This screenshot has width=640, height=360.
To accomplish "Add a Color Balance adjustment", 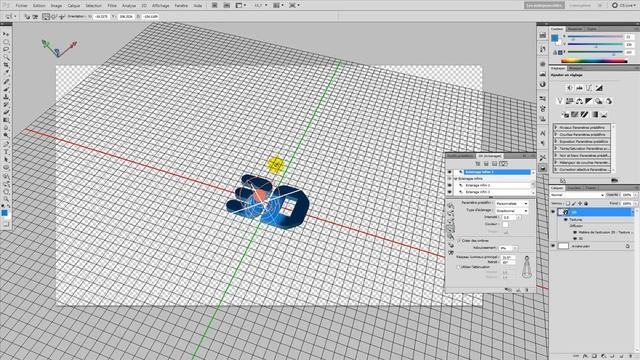I will click(579, 101).
